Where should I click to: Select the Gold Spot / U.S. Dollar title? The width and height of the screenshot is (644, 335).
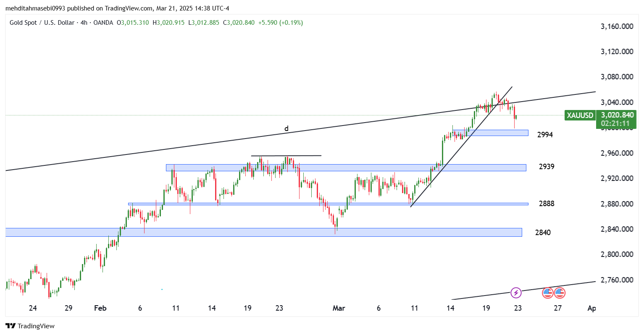42,23
